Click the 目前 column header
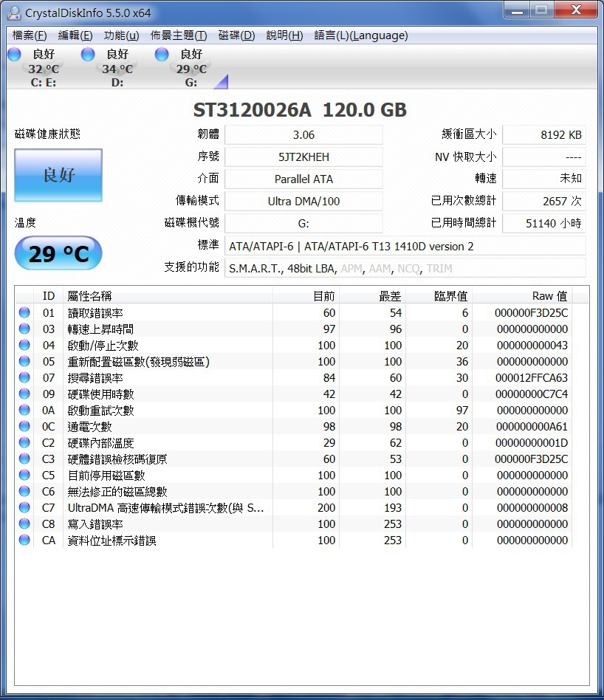This screenshot has width=604, height=700. pos(306,296)
